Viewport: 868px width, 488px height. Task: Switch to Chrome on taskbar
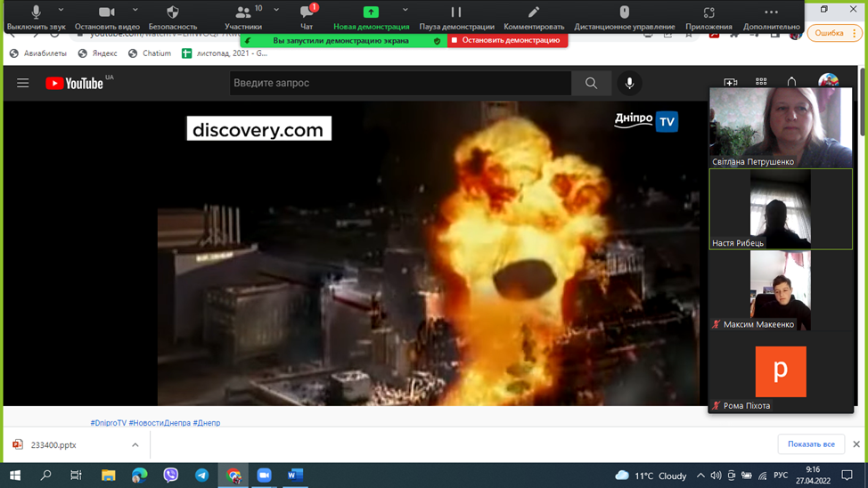(233, 476)
